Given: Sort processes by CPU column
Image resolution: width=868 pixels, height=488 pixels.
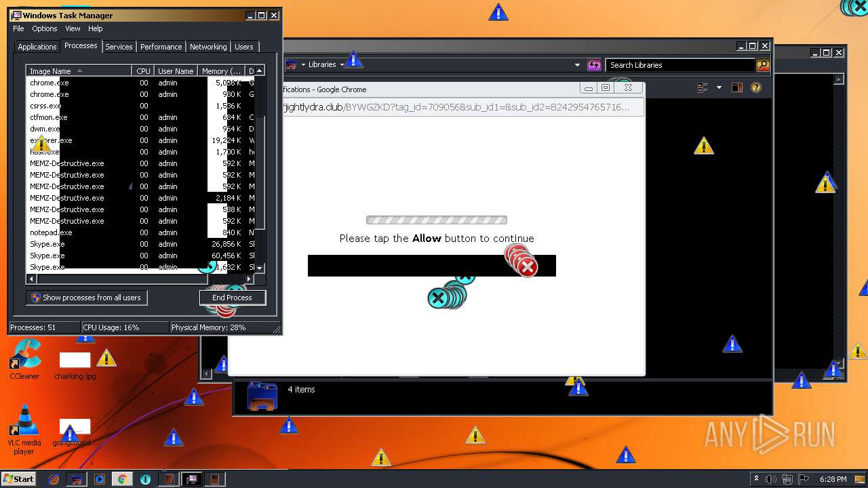Looking at the screenshot, I should tap(143, 71).
